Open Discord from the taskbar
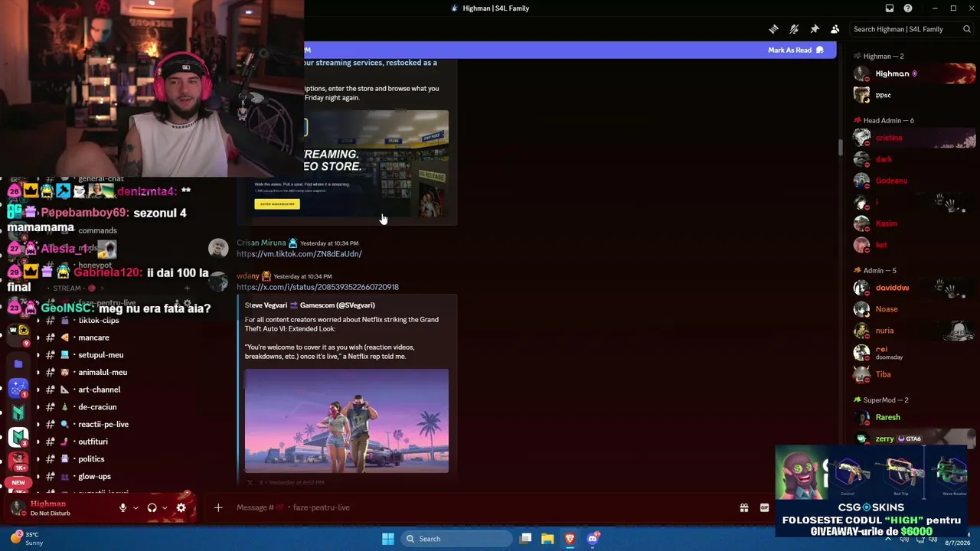 tap(593, 539)
